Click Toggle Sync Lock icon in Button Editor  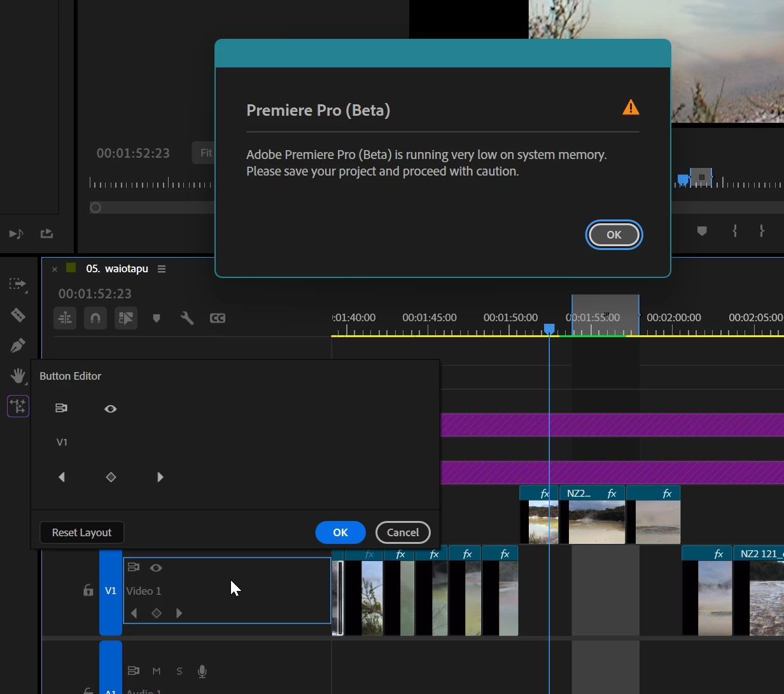61,408
